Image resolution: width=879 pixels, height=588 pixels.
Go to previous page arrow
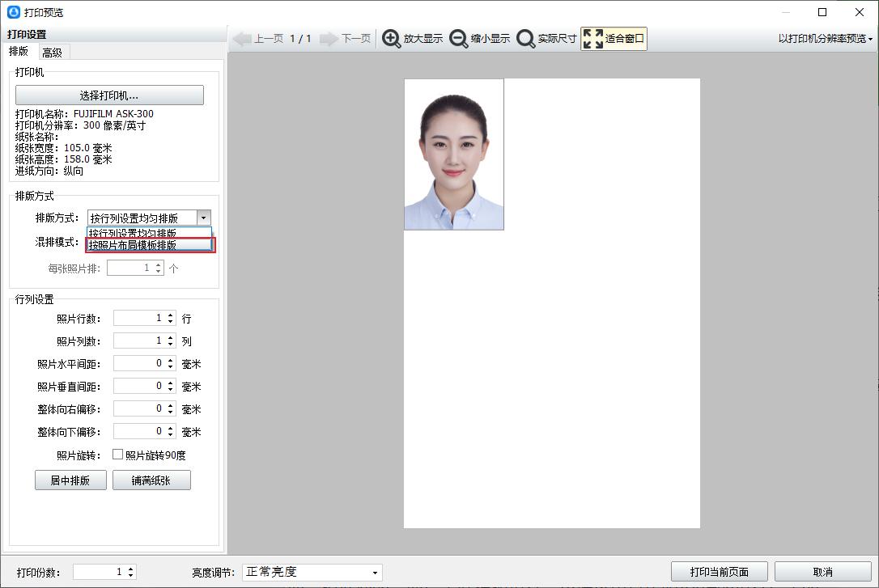click(x=242, y=39)
